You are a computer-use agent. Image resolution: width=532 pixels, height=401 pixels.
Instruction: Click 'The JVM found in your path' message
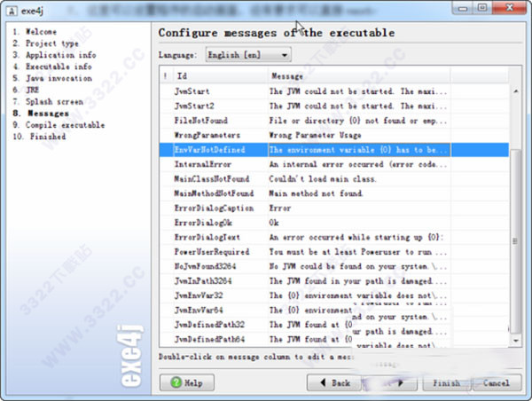pyautogui.click(x=358, y=281)
